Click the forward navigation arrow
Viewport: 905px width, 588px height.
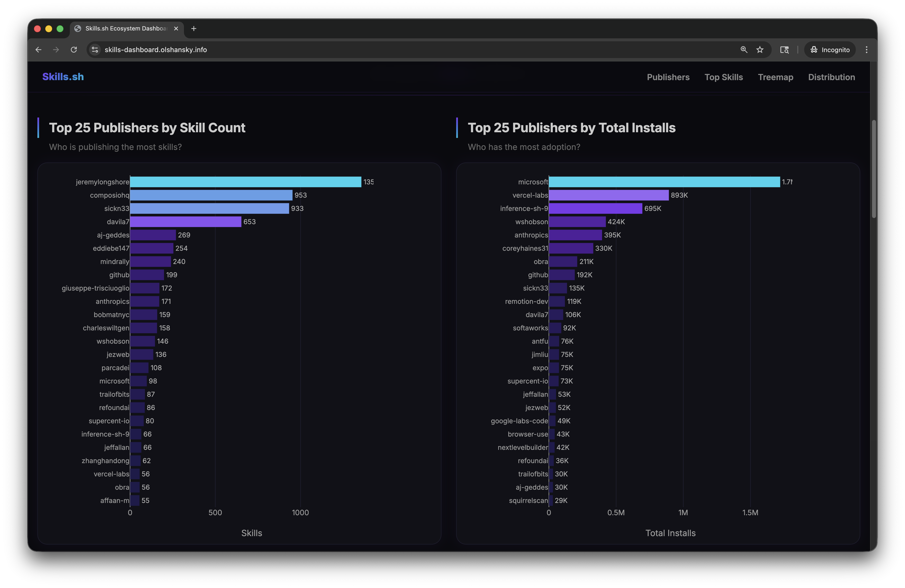[56, 49]
